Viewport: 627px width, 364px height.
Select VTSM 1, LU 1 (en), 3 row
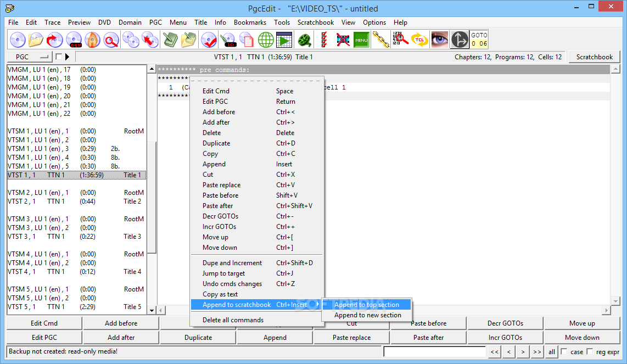coord(77,149)
